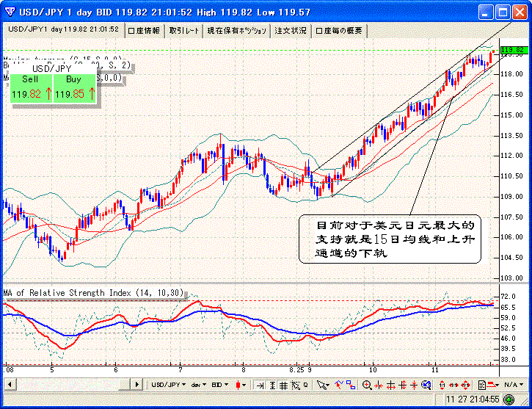This screenshot has height=409, width=532.
Task: Open the 注文状況 tab
Action: click(x=291, y=31)
